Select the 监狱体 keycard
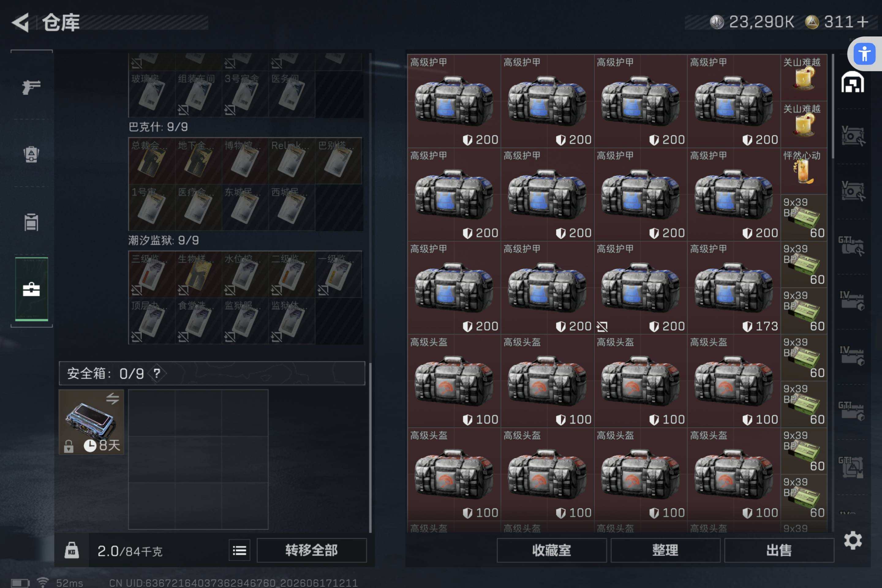This screenshot has height=588, width=882. [x=292, y=321]
